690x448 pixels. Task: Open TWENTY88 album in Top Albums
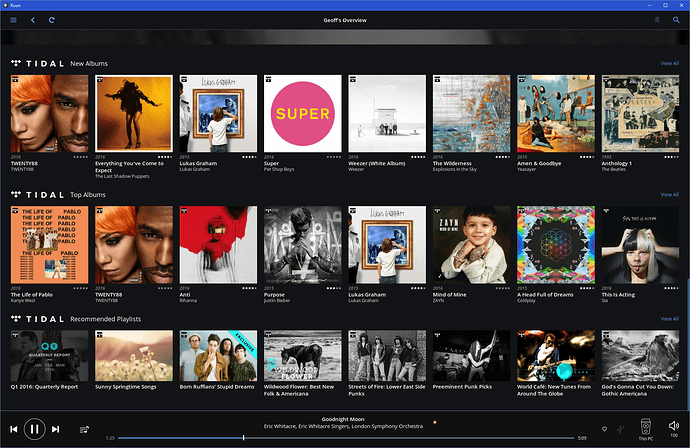click(x=134, y=245)
